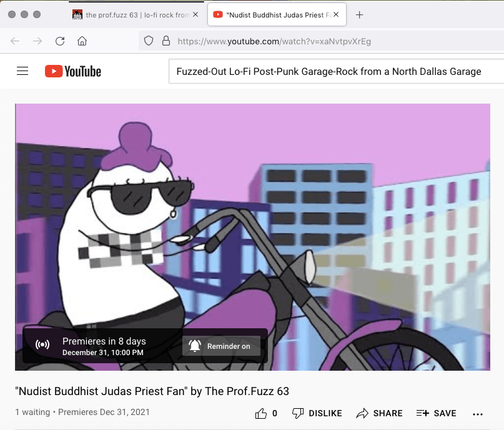This screenshot has height=430, width=504.
Task: Click the thumbs-down Dislike button
Action: point(317,413)
